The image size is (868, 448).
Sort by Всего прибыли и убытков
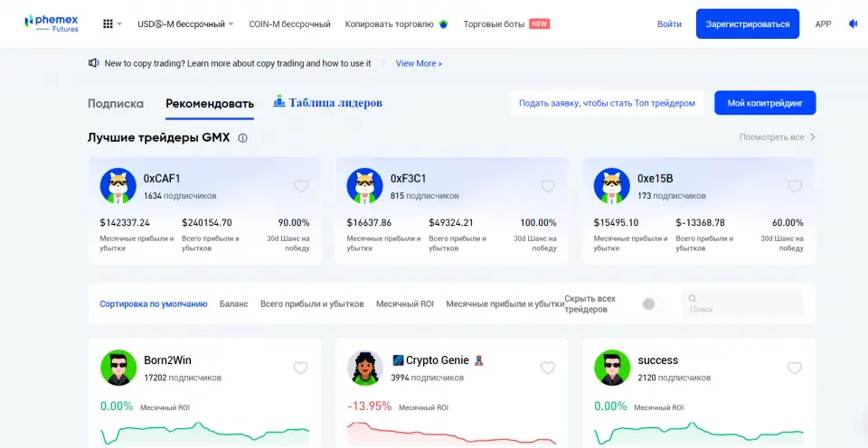[x=312, y=303]
